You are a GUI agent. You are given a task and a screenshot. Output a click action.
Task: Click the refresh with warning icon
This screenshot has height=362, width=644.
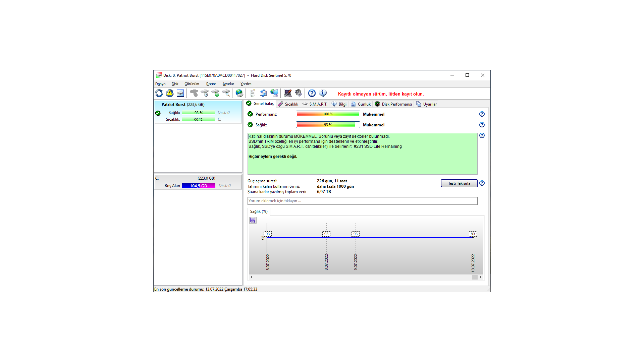(x=170, y=93)
